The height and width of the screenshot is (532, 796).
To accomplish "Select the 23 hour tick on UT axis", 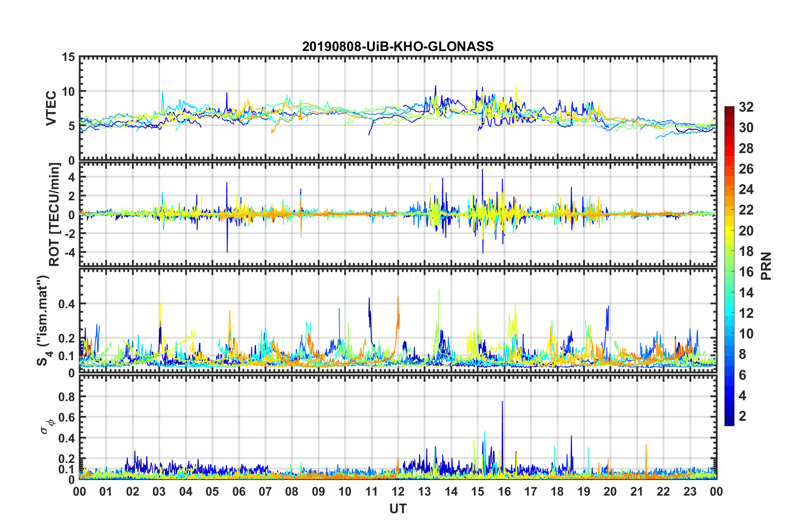I will [690, 491].
